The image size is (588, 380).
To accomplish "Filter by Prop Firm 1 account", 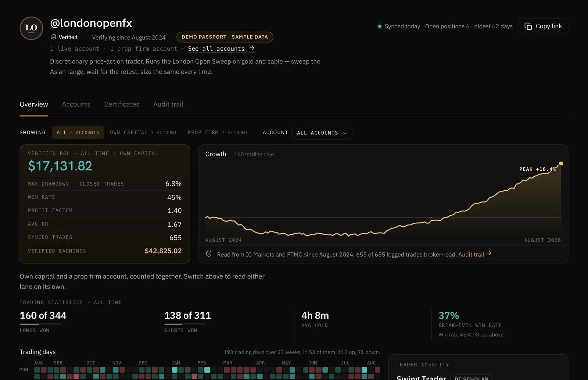I will pyautogui.click(x=218, y=133).
